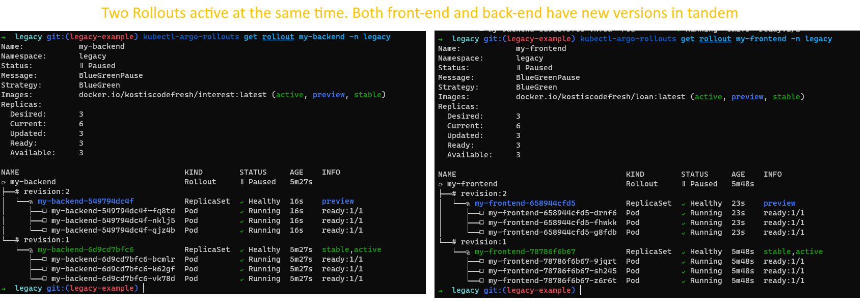The image size is (868, 308).
Task: Click the stable,active label on the my-backend-6d9cd7bfc6 row
Action: 351,250
